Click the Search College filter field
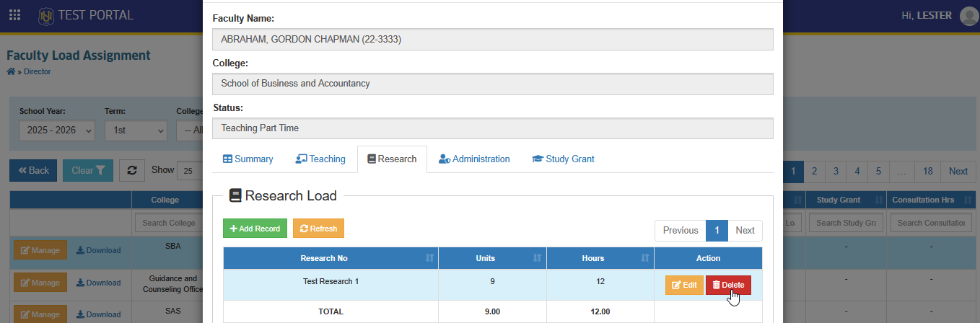Viewport: 980px width, 323px height. [x=169, y=223]
